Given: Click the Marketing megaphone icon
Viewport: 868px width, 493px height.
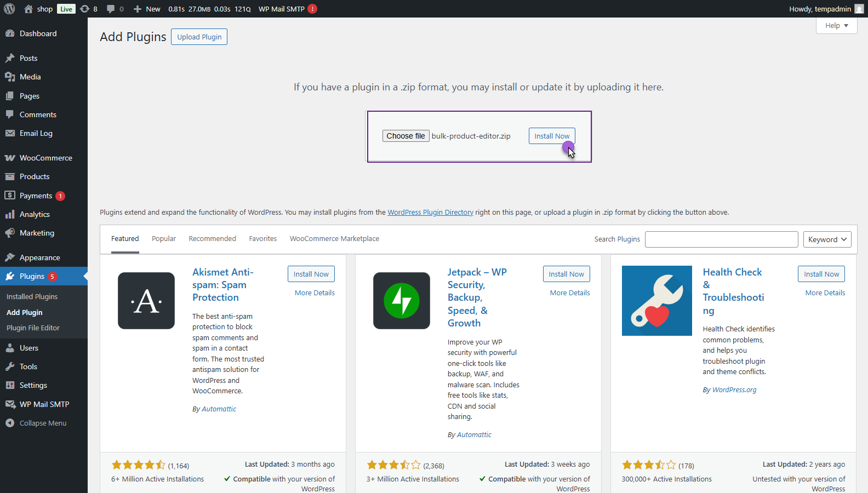Looking at the screenshot, I should 10,233.
